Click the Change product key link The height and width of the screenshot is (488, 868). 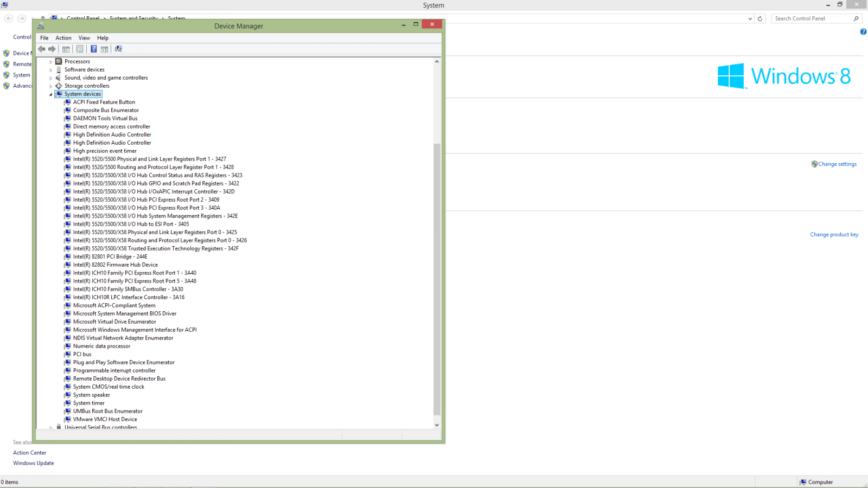tap(834, 234)
